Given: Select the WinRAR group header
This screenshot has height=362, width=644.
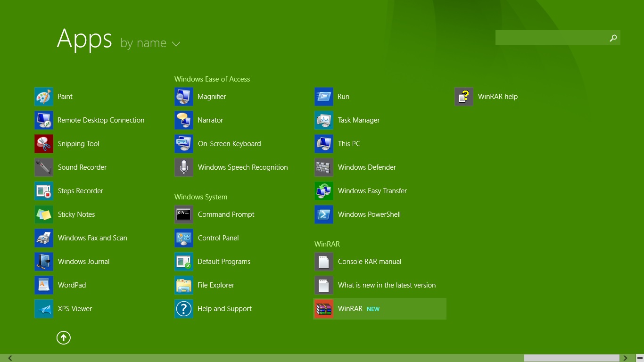Looking at the screenshot, I should click(x=327, y=244).
